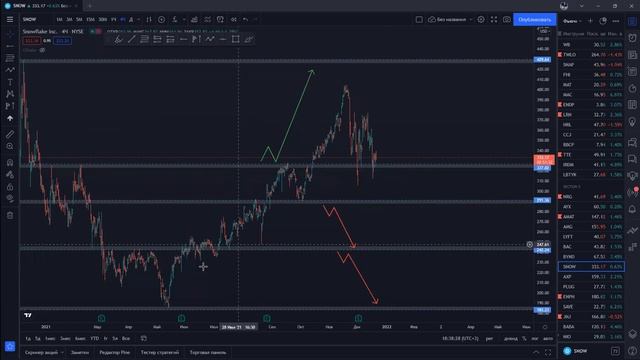Toggle lock all drawing tools
Image resolution: width=640 pixels, height=360 pixels.
coord(10,187)
